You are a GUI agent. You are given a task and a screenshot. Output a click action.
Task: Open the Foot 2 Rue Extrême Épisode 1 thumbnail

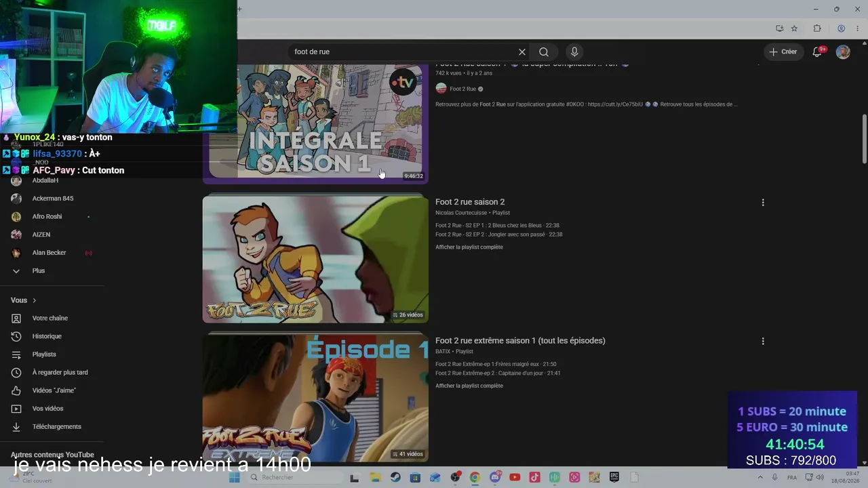pyautogui.click(x=315, y=399)
